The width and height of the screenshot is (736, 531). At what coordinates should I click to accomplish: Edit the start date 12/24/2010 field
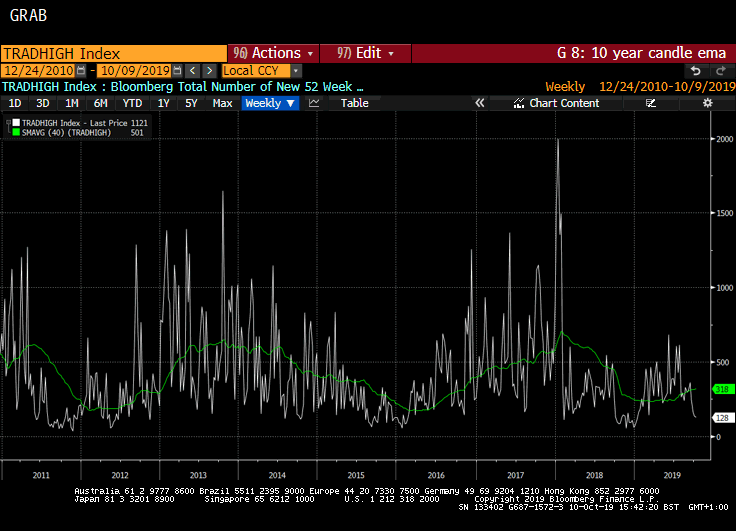[x=38, y=71]
